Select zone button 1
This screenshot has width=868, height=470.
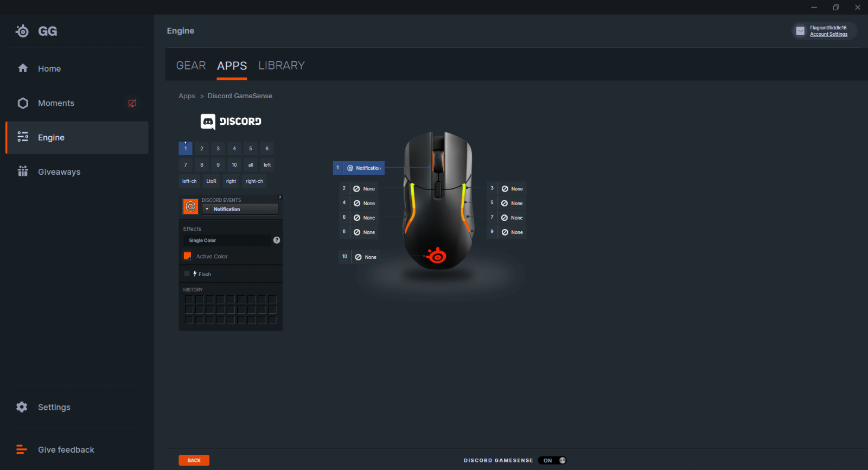click(186, 149)
